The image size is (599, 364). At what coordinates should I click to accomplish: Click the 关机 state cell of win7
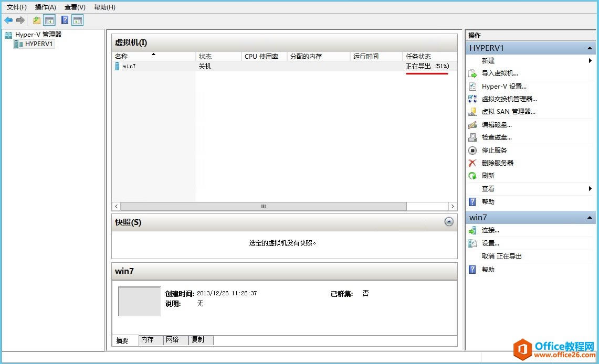(205, 67)
